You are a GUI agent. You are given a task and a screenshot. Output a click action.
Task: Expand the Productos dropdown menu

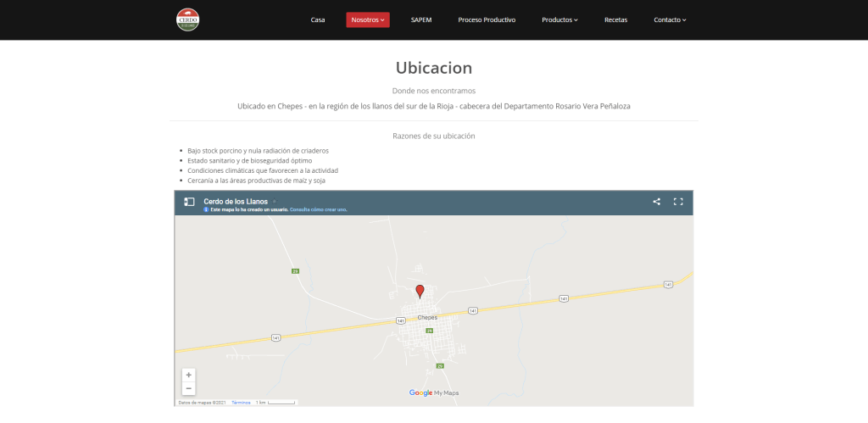click(559, 19)
